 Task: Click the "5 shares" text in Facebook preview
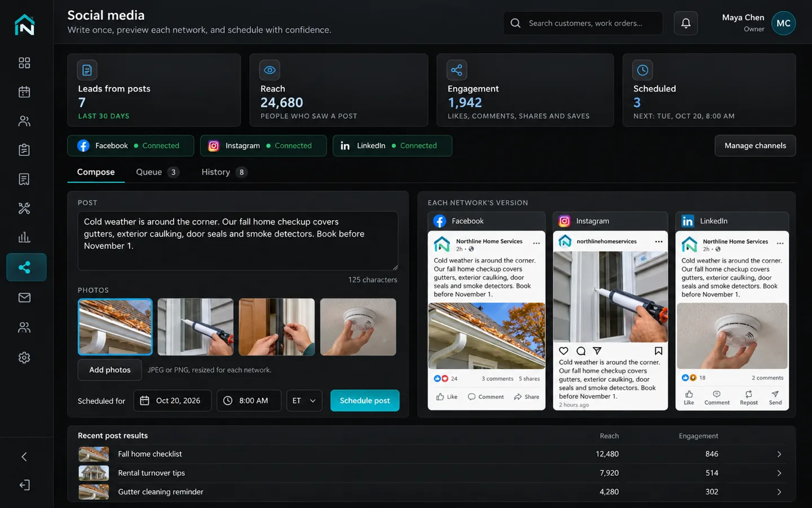tap(529, 379)
